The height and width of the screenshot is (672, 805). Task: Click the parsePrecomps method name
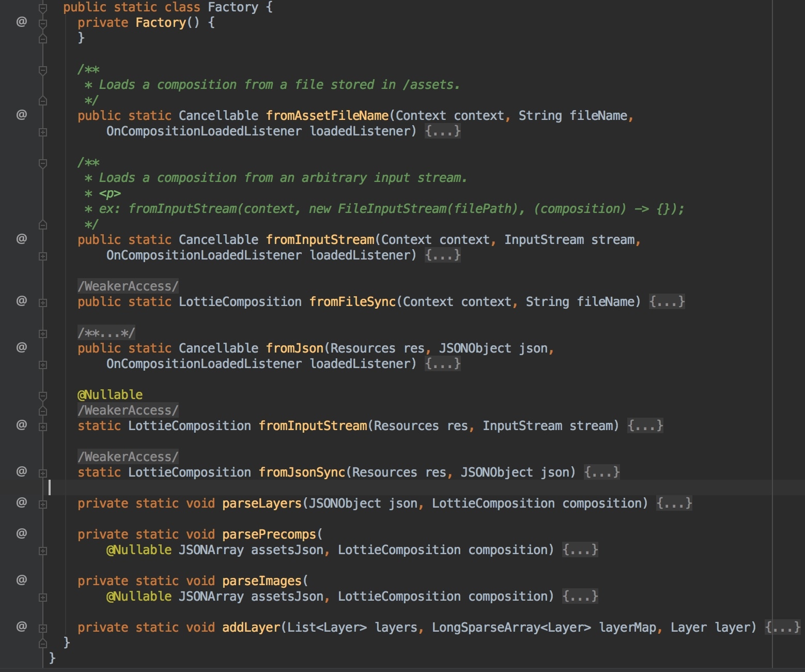[269, 534]
